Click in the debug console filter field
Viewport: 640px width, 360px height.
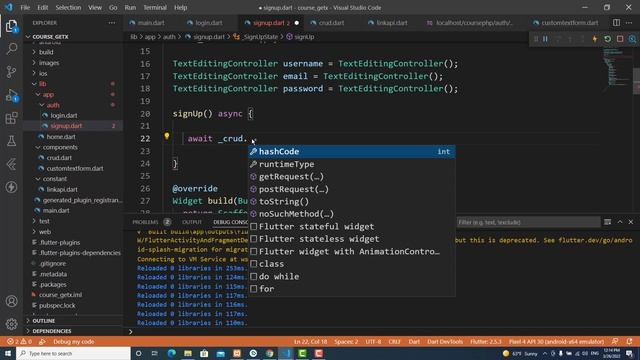tap(528, 222)
